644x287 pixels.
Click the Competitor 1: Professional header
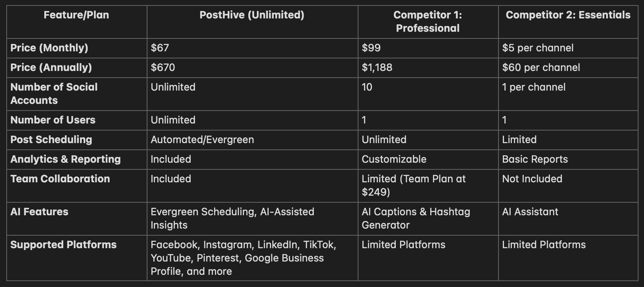pyautogui.click(x=428, y=22)
